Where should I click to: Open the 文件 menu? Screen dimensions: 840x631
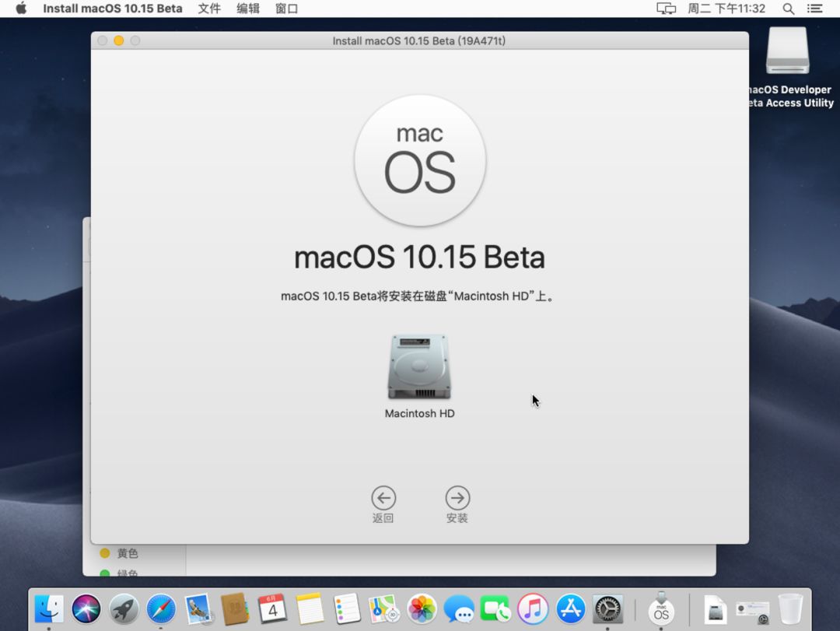(208, 9)
